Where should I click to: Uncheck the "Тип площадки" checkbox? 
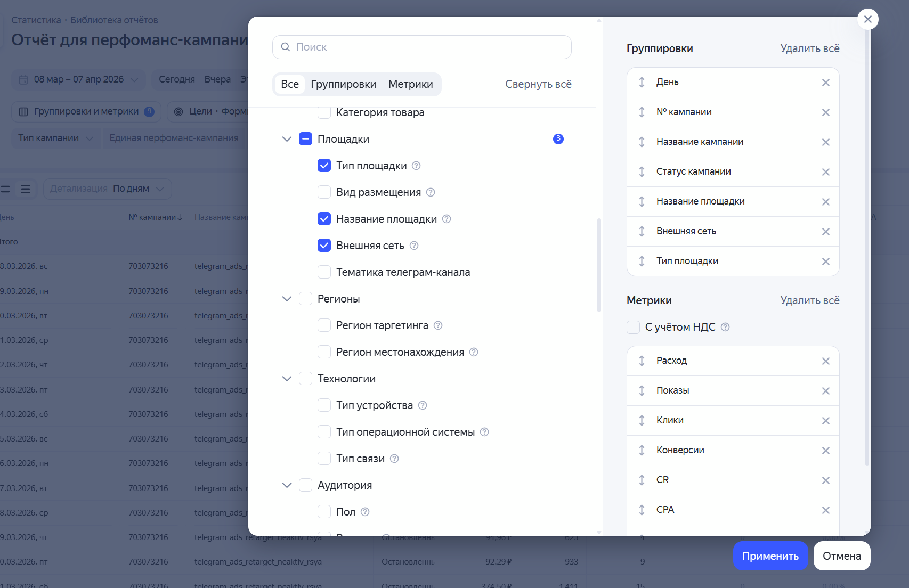tap(324, 166)
